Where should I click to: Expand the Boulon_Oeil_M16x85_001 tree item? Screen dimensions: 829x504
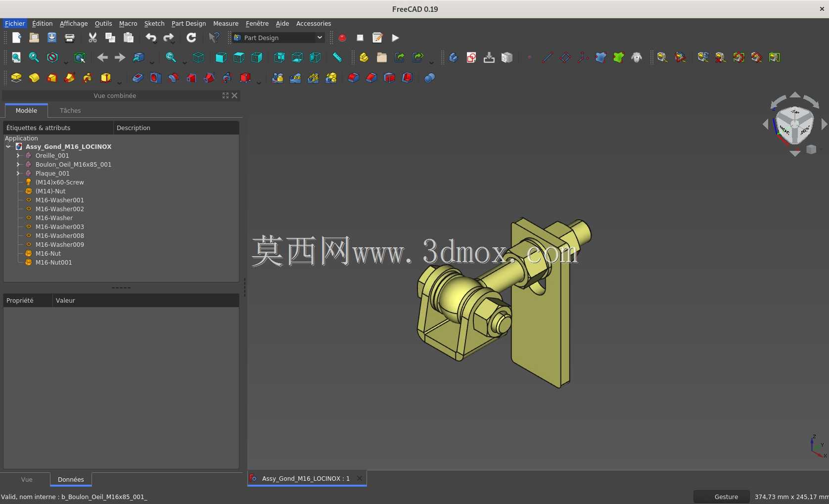(x=18, y=164)
